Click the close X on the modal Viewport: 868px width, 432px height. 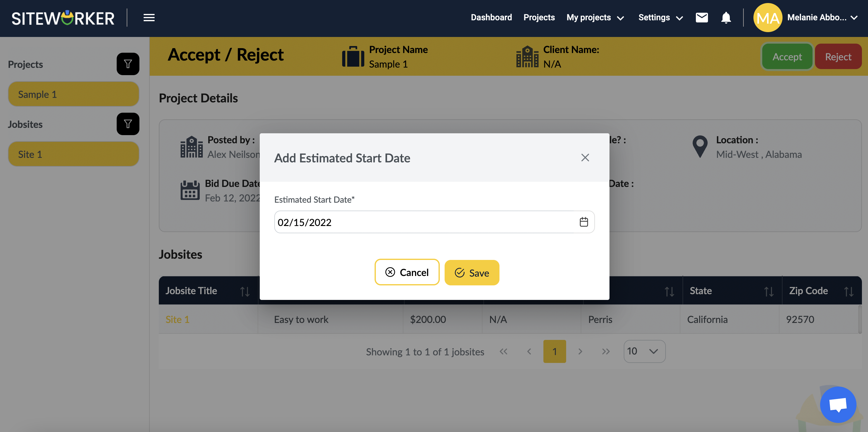click(x=585, y=157)
